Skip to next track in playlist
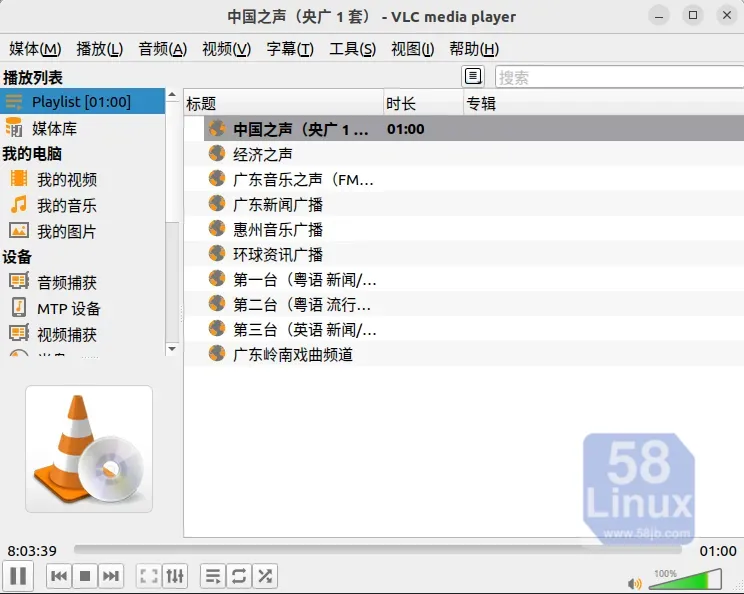The height and width of the screenshot is (594, 744). tap(111, 576)
